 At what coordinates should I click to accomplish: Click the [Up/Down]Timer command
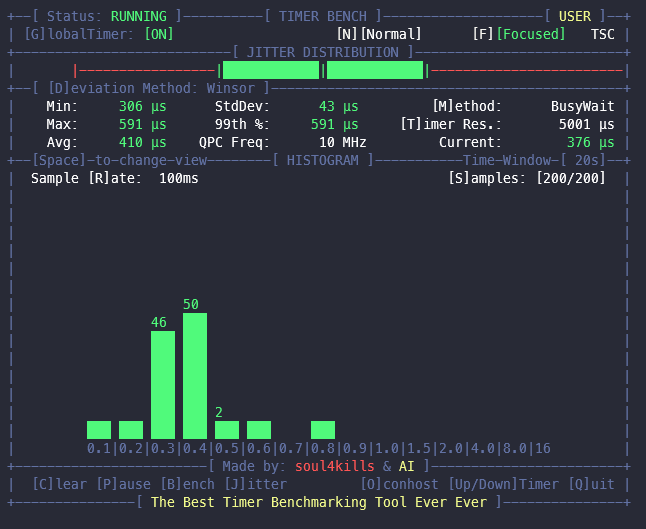pos(503,484)
